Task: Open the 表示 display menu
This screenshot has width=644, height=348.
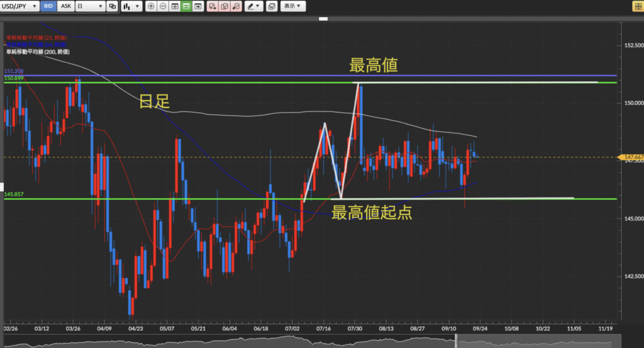Action: point(292,6)
